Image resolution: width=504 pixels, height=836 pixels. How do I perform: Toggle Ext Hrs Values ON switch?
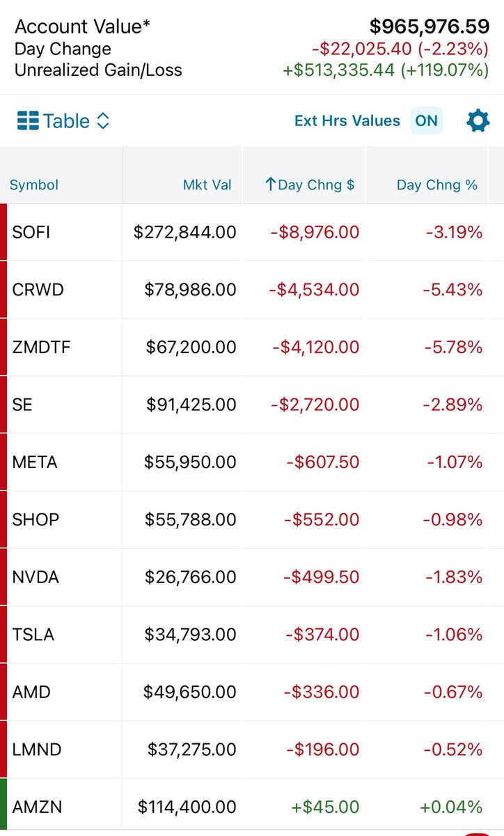(x=426, y=121)
